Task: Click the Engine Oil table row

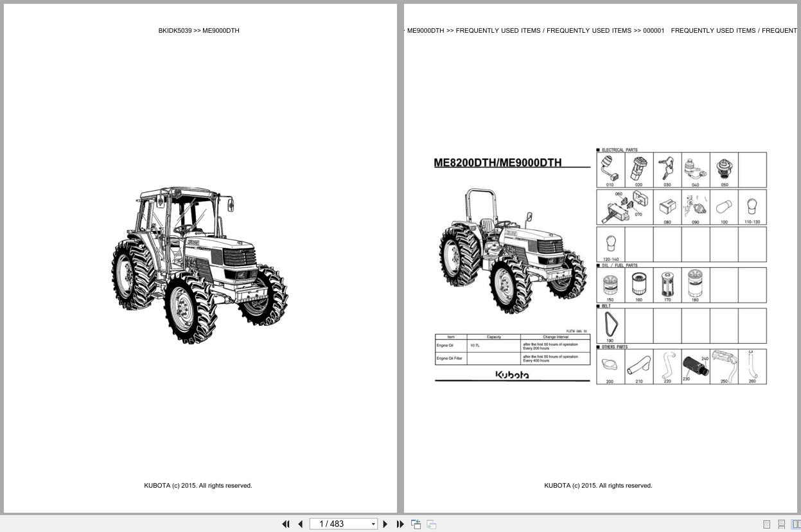Action: point(513,346)
